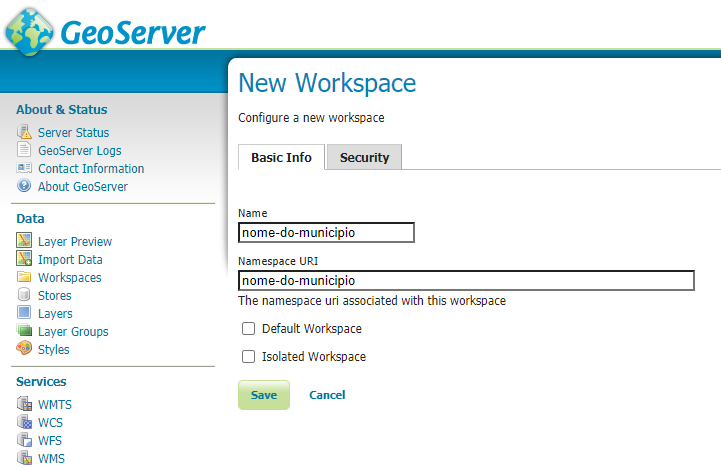Click into the Namespace URI field
This screenshot has height=470, width=721.
466,281
